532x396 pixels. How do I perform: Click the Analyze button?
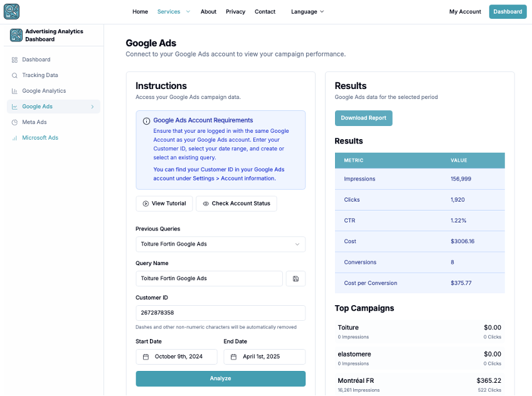point(221,378)
